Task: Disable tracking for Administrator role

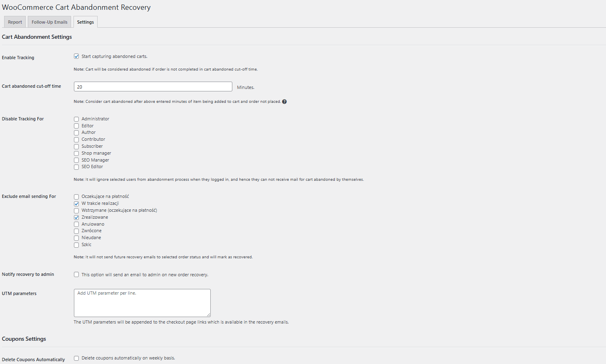Action: pyautogui.click(x=76, y=119)
